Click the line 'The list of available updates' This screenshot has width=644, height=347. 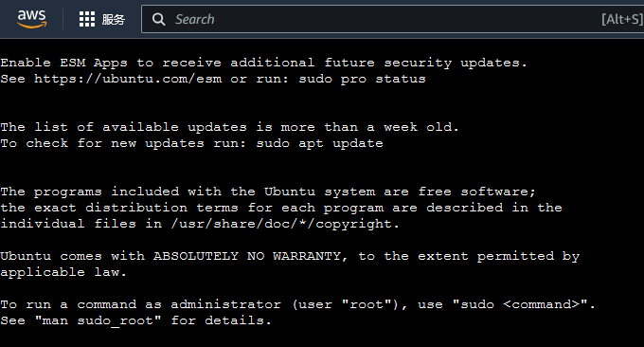[229, 127]
